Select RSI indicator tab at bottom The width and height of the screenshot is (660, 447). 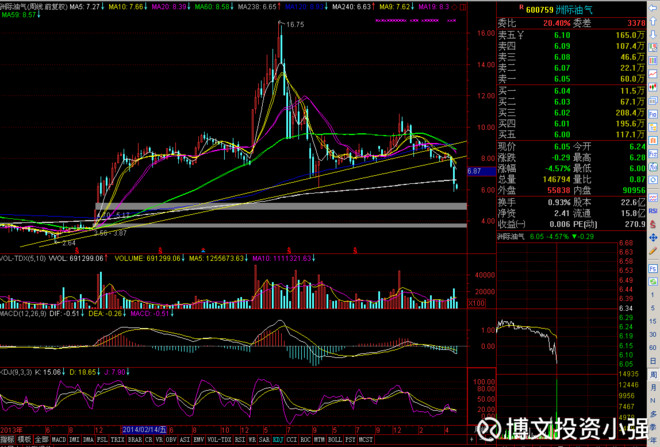[x=240, y=440]
